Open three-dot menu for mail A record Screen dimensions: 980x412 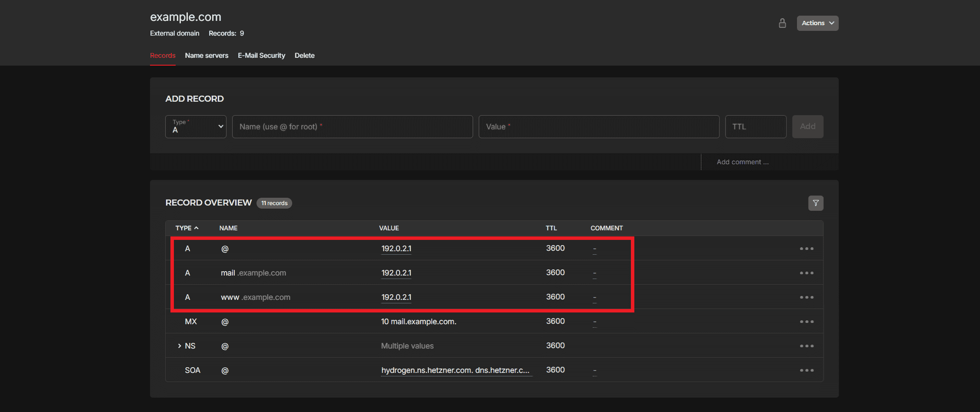(x=806, y=273)
